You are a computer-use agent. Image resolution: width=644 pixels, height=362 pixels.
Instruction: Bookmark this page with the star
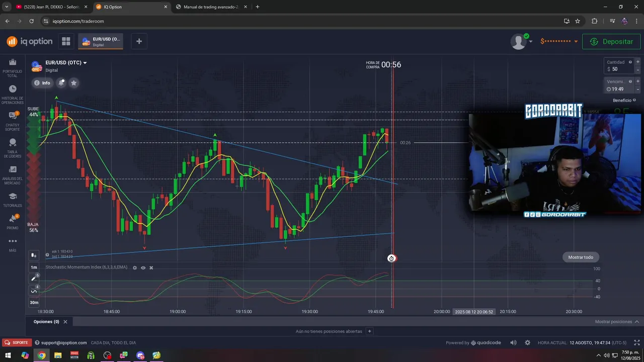pyautogui.click(x=578, y=21)
